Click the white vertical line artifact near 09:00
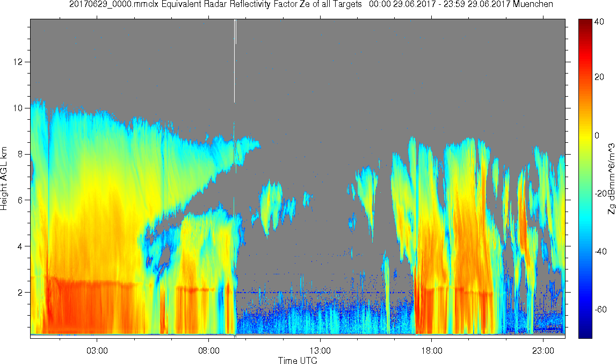 (235, 61)
